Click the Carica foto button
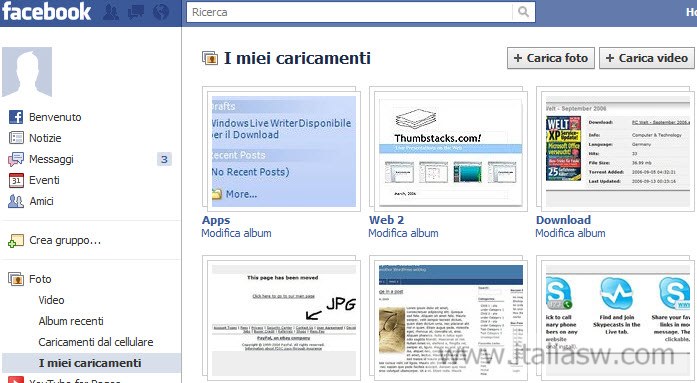697x383 pixels. click(x=551, y=58)
